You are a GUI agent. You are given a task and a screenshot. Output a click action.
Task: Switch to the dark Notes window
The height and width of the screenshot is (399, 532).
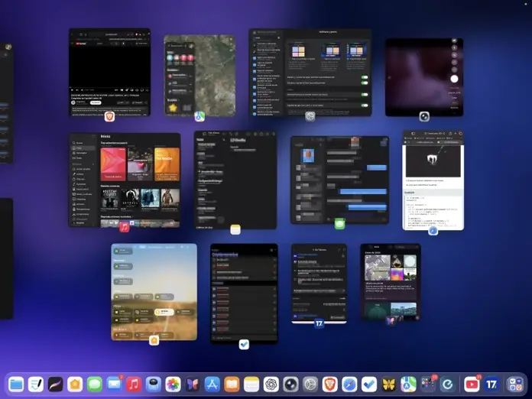(235, 180)
